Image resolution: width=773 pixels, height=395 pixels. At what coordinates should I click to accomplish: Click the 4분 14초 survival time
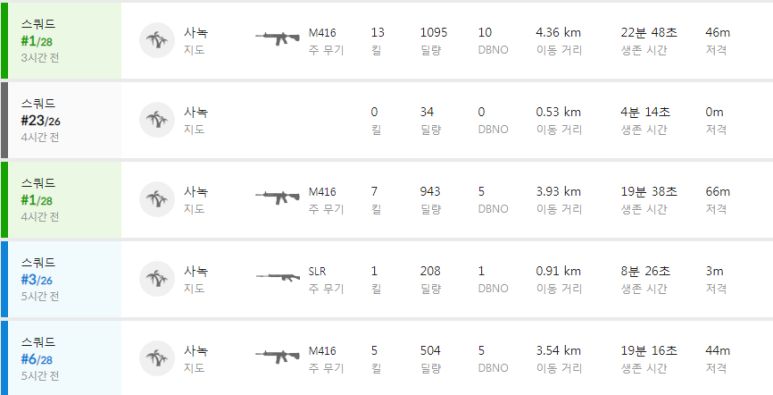645,112
